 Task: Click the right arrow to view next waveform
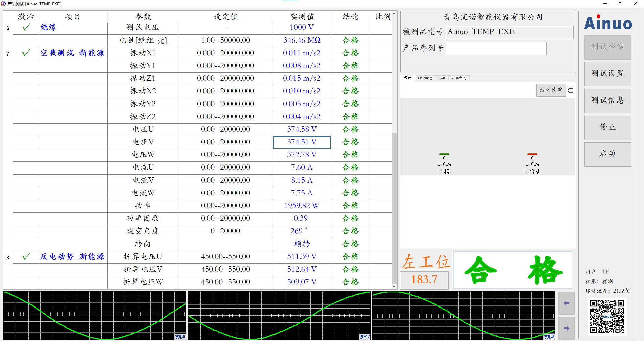(x=567, y=328)
